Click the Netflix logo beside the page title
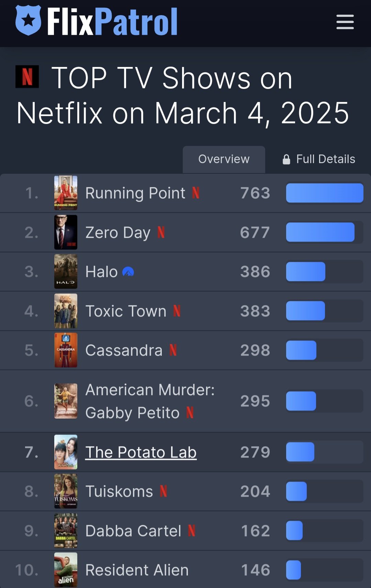This screenshot has height=588, width=371. pyautogui.click(x=27, y=77)
